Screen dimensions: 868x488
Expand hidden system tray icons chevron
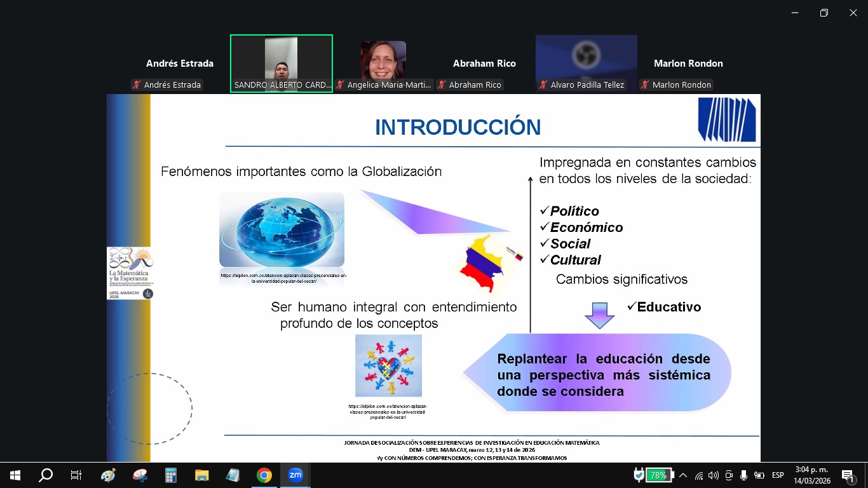coord(683,475)
